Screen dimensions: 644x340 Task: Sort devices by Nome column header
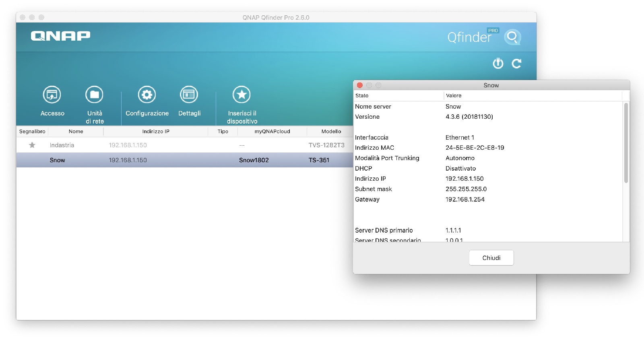[x=76, y=132]
